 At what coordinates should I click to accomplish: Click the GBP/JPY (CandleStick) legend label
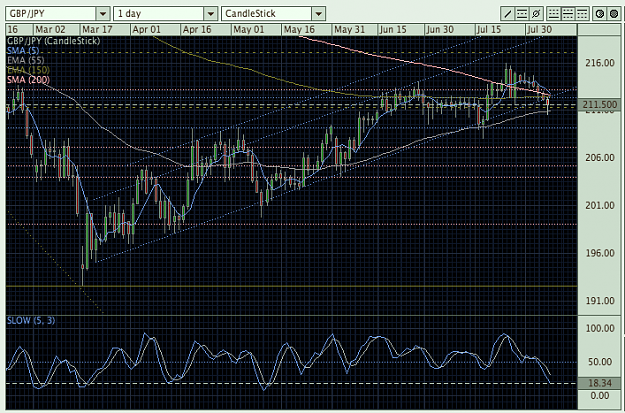tap(53, 41)
